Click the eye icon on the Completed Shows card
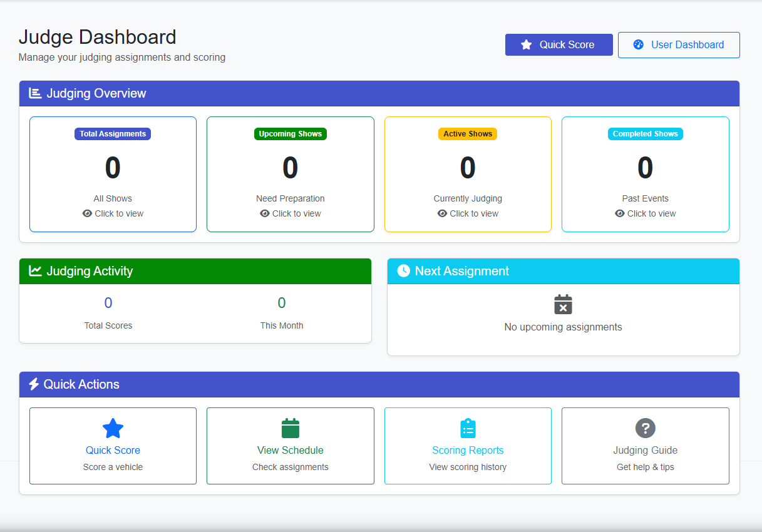 [x=619, y=213]
